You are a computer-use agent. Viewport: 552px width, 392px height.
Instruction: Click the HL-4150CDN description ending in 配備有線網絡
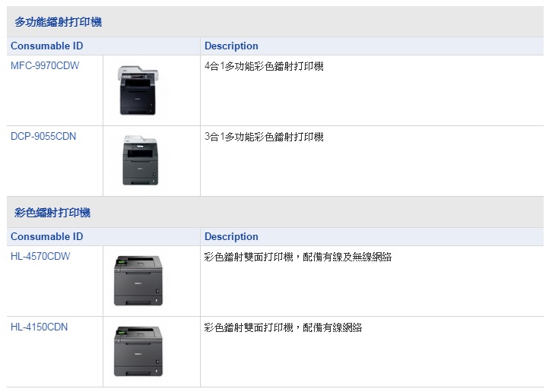(x=283, y=328)
